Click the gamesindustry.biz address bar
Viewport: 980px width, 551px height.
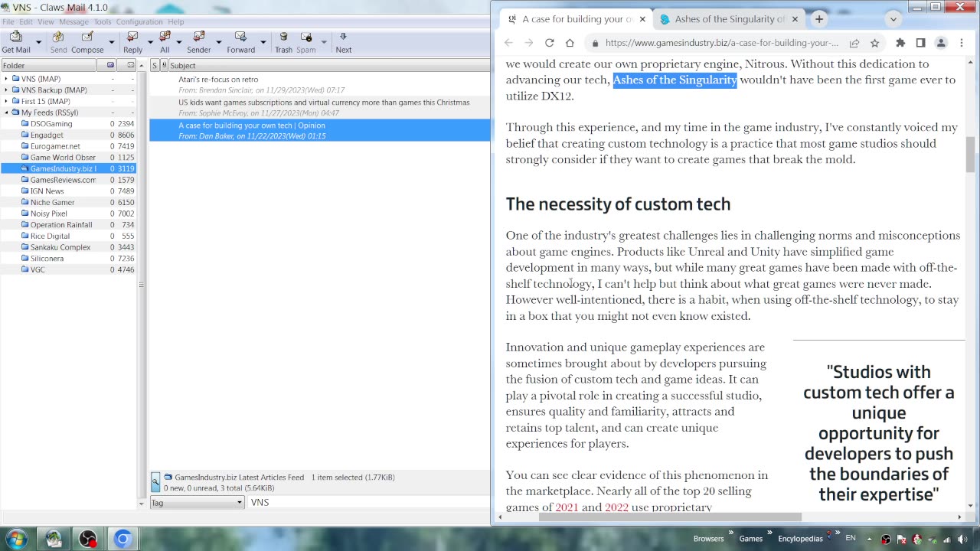(x=721, y=43)
